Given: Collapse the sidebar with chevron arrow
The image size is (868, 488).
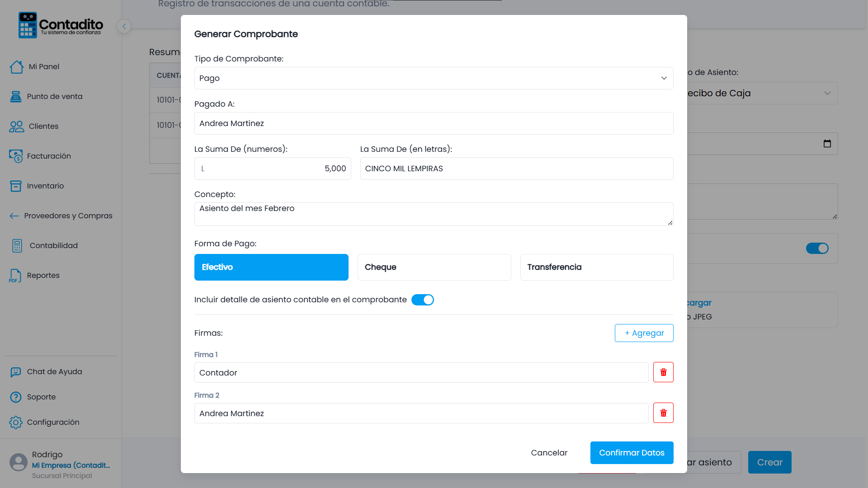Looking at the screenshot, I should coord(124,26).
